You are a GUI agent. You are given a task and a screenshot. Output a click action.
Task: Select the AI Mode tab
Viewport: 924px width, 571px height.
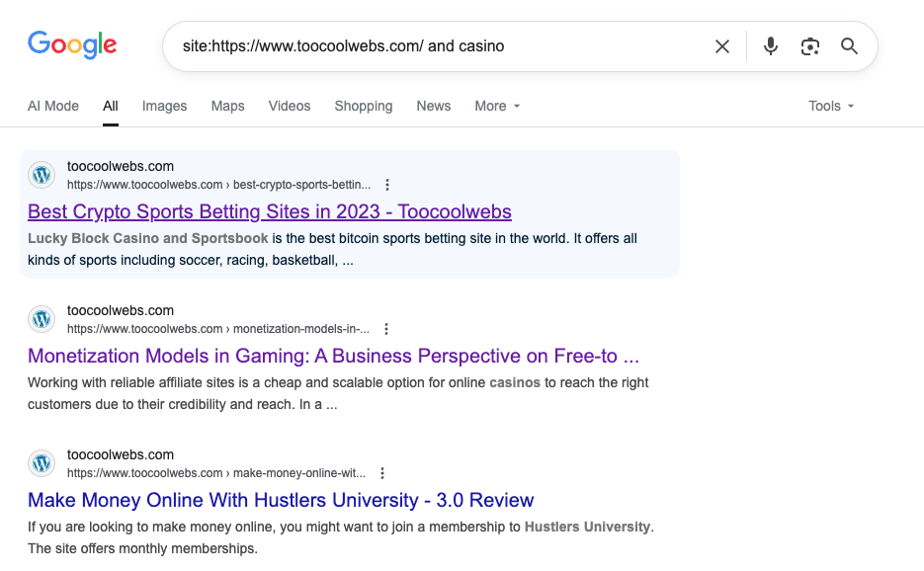pos(53,106)
